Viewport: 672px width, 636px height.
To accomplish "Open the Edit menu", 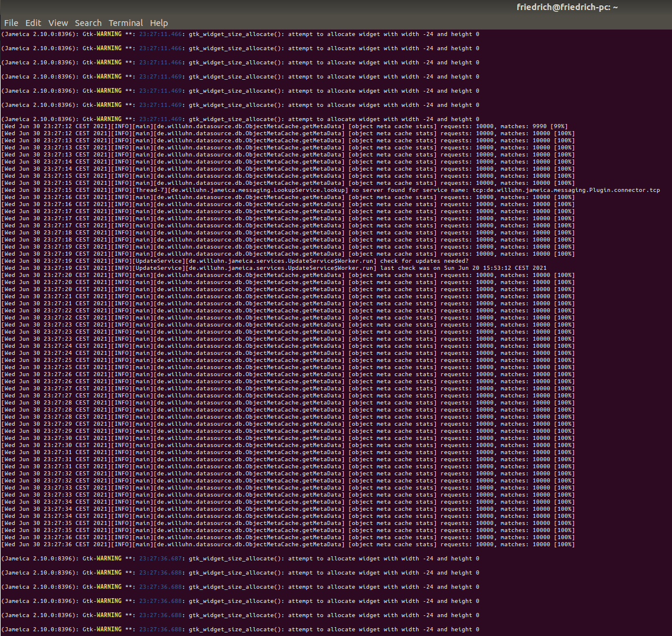I will [x=33, y=23].
